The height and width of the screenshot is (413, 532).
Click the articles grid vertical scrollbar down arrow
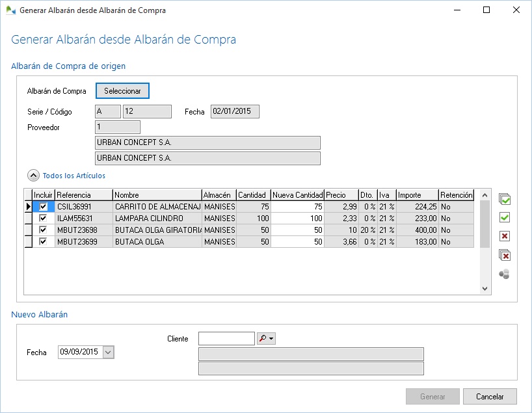click(485, 289)
